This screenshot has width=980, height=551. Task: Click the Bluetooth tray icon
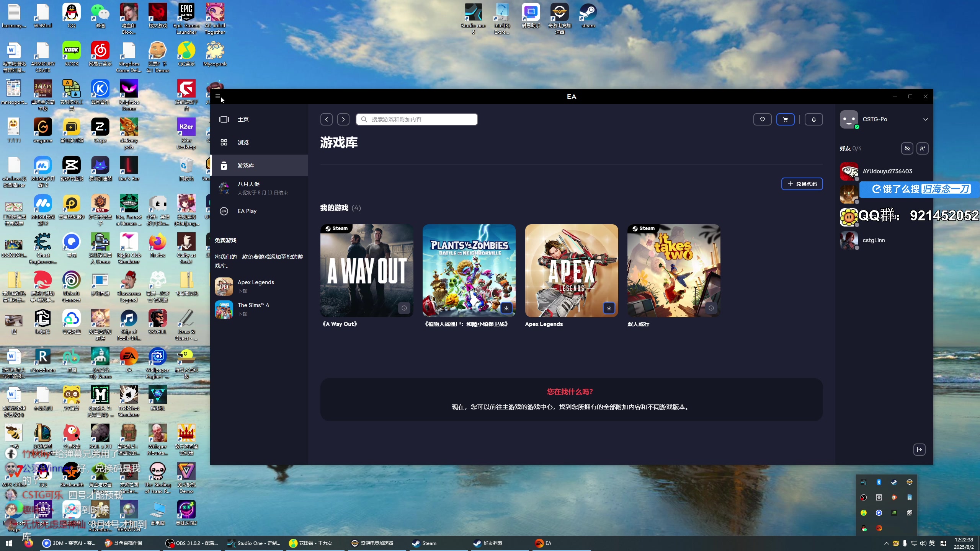tap(879, 482)
